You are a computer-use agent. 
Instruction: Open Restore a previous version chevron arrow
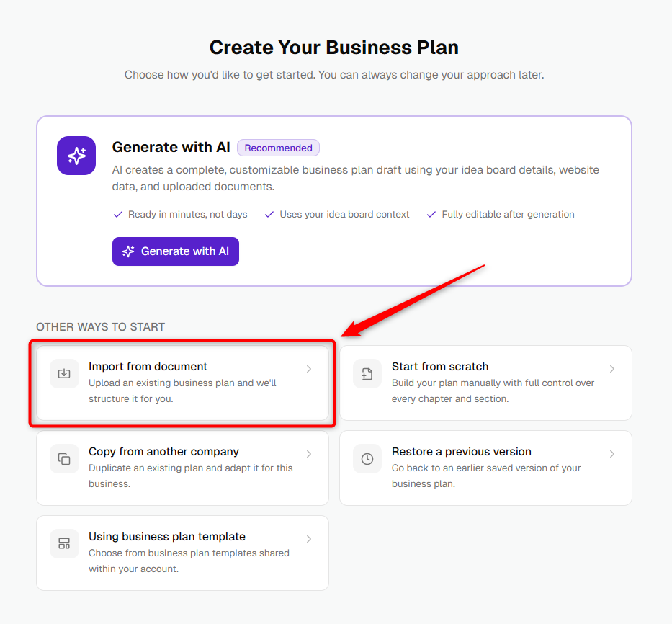tap(612, 454)
